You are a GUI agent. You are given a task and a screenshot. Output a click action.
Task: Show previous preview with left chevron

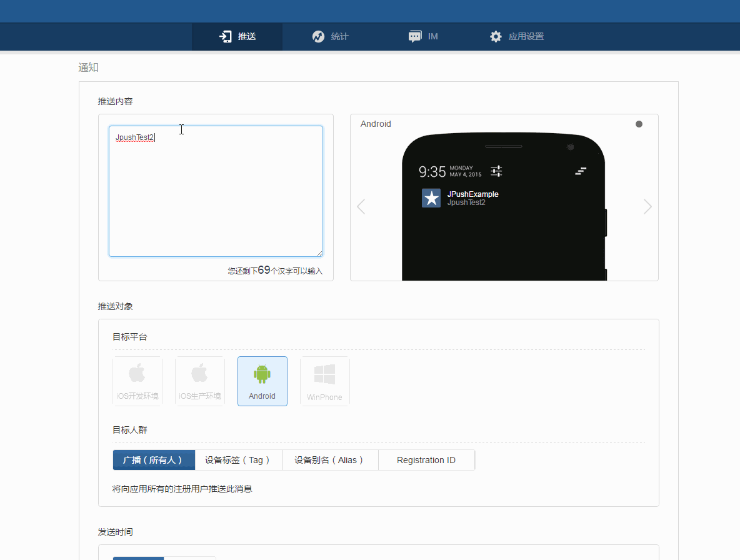point(361,207)
